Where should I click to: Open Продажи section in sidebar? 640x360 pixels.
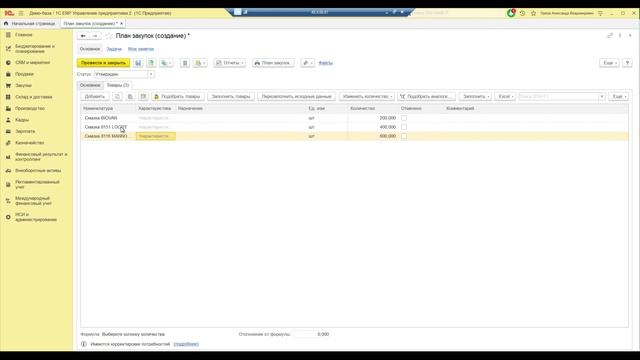[x=24, y=74]
